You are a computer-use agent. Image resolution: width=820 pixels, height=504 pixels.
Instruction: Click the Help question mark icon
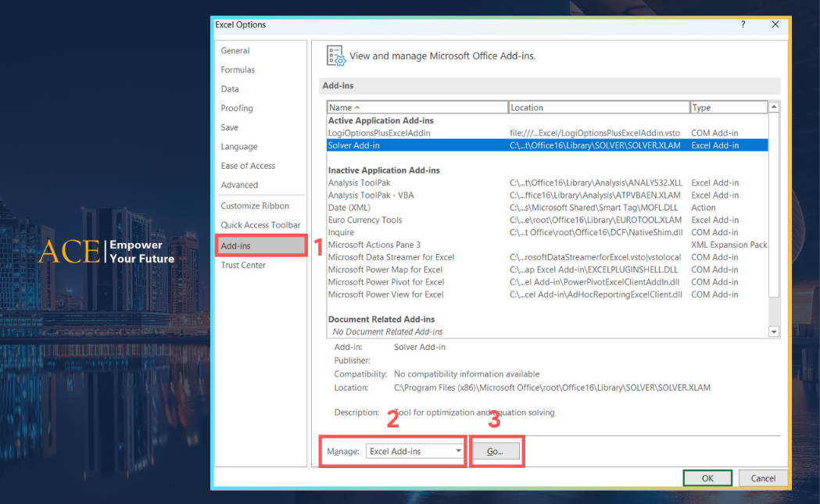(x=742, y=25)
